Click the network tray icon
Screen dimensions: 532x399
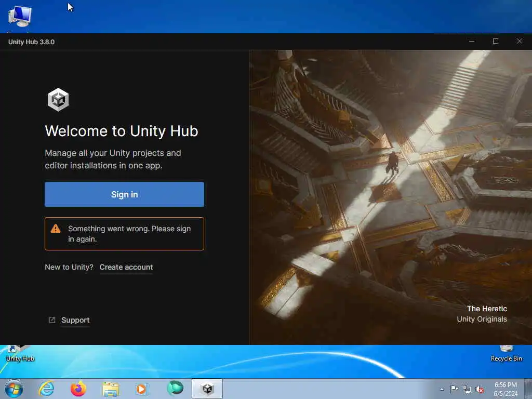[467, 389]
